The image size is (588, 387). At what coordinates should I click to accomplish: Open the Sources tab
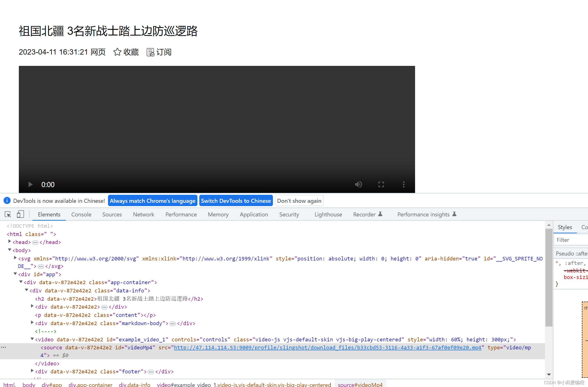112,214
